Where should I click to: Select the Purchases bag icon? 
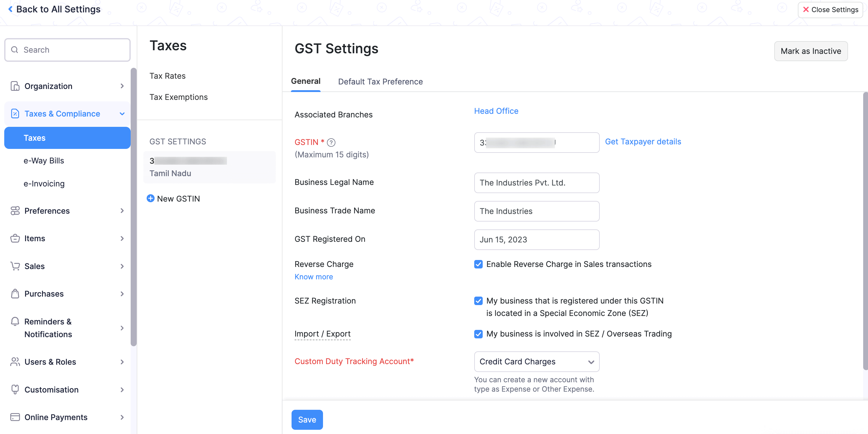[15, 294]
